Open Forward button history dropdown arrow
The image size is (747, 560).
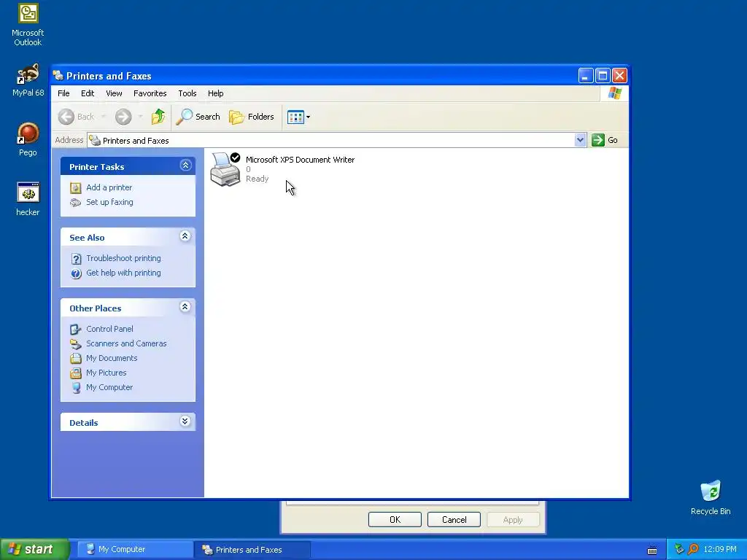pyautogui.click(x=140, y=117)
